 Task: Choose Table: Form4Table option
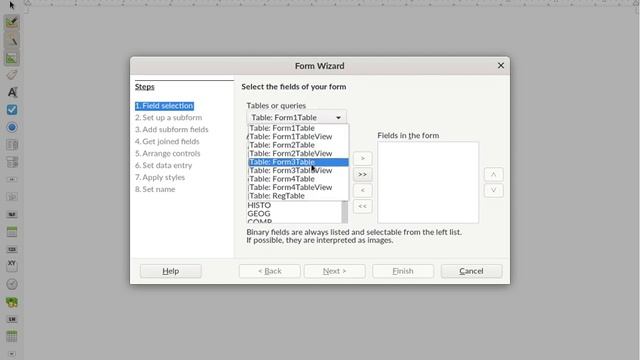[298, 179]
